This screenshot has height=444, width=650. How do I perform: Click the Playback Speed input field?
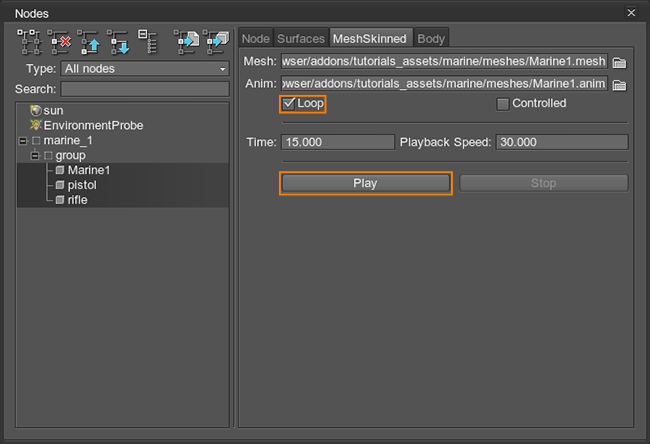[x=561, y=142]
